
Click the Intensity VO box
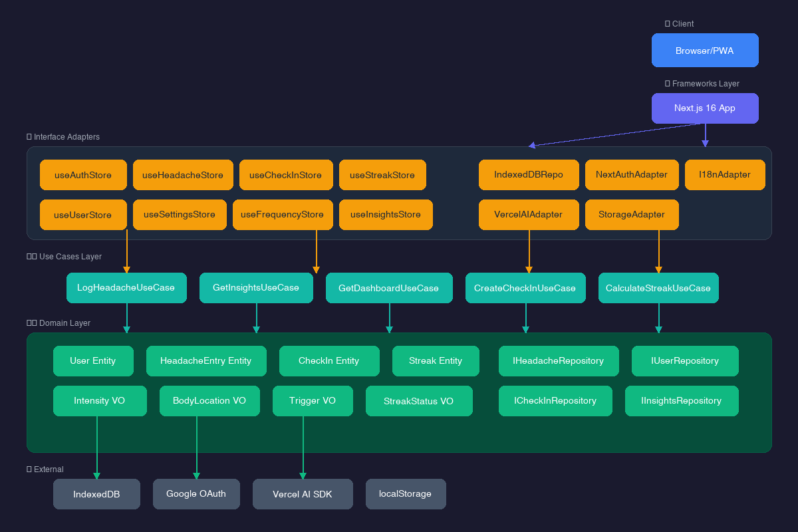click(100, 401)
